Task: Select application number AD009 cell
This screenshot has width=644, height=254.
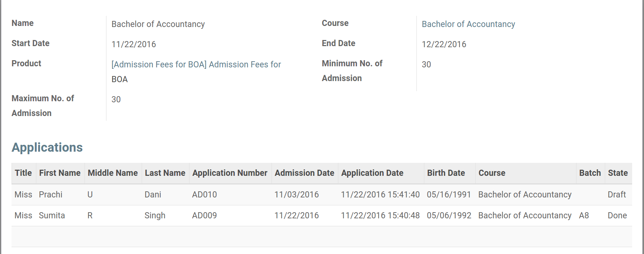Action: tap(204, 215)
